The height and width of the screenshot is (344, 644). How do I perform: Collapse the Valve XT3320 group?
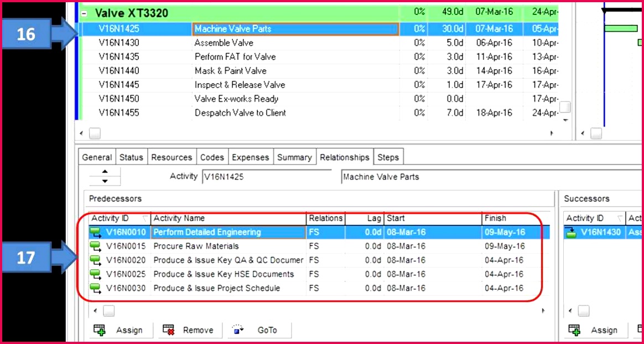(84, 13)
